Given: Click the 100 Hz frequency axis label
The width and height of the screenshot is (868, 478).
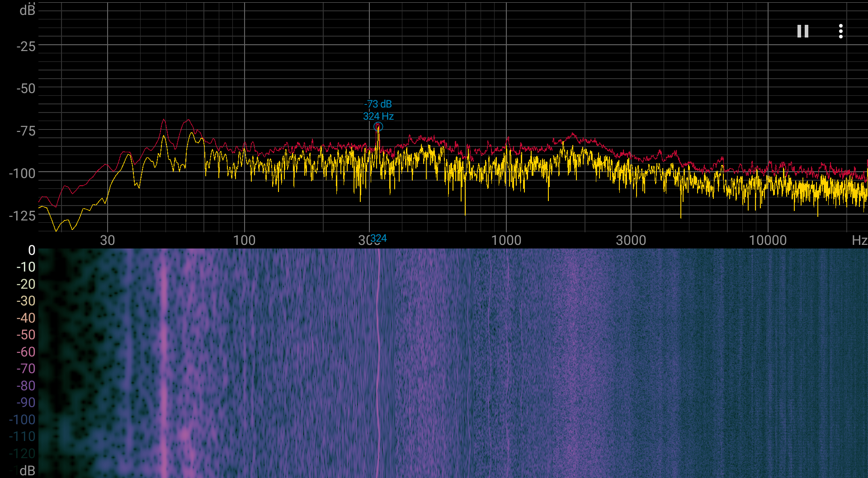Looking at the screenshot, I should point(244,240).
